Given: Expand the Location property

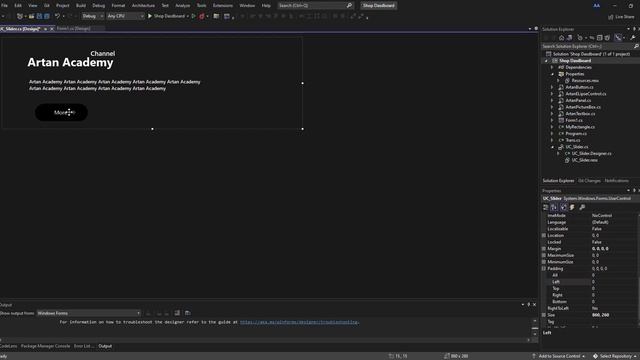Looking at the screenshot, I should point(544,236).
